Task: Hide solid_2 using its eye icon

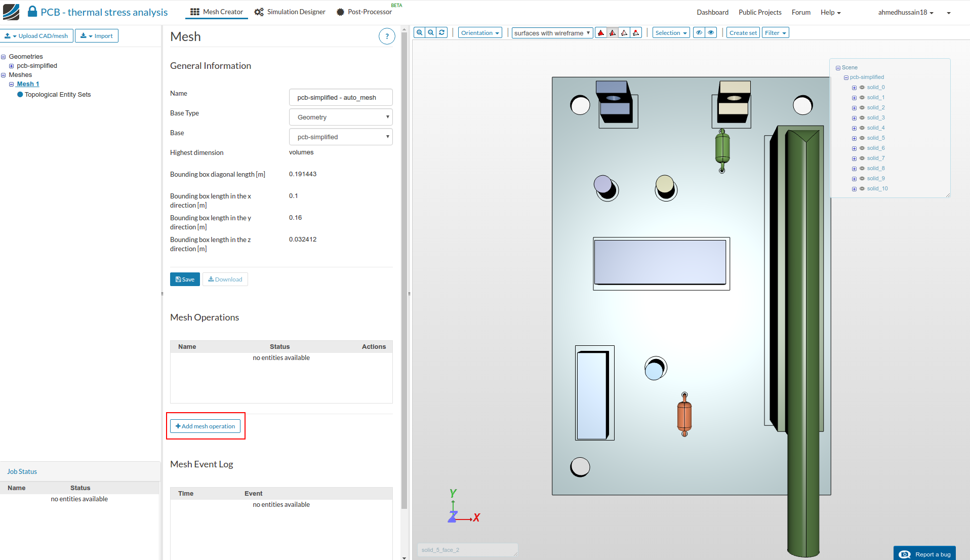Action: pyautogui.click(x=862, y=108)
